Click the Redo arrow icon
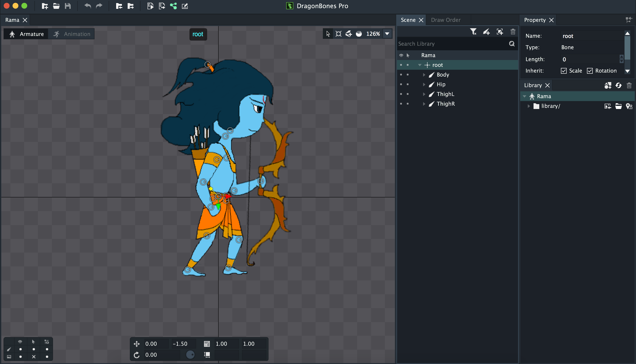 [x=99, y=6]
